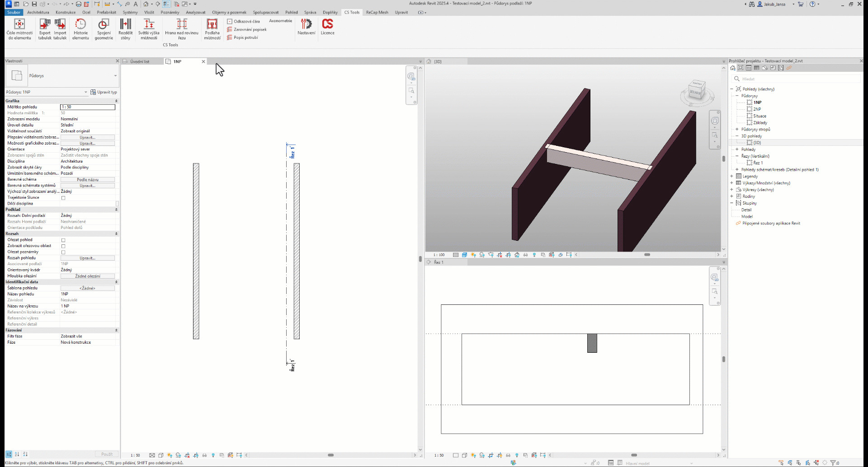
Task: Select Situace view in project browser
Action: tap(759, 116)
